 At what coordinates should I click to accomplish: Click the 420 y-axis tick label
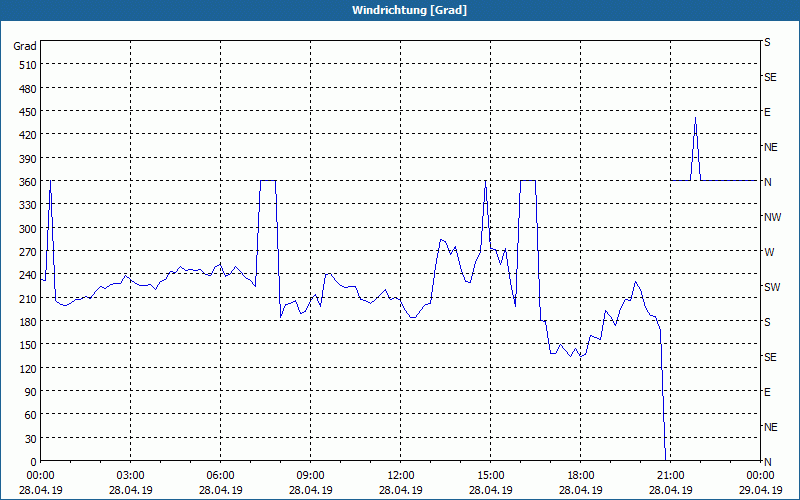click(x=29, y=135)
